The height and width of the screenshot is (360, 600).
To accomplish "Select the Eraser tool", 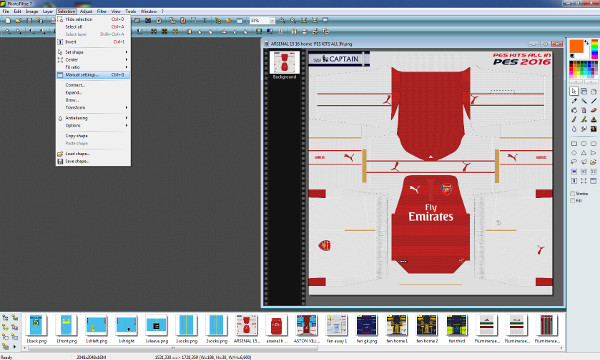I will pos(593,110).
